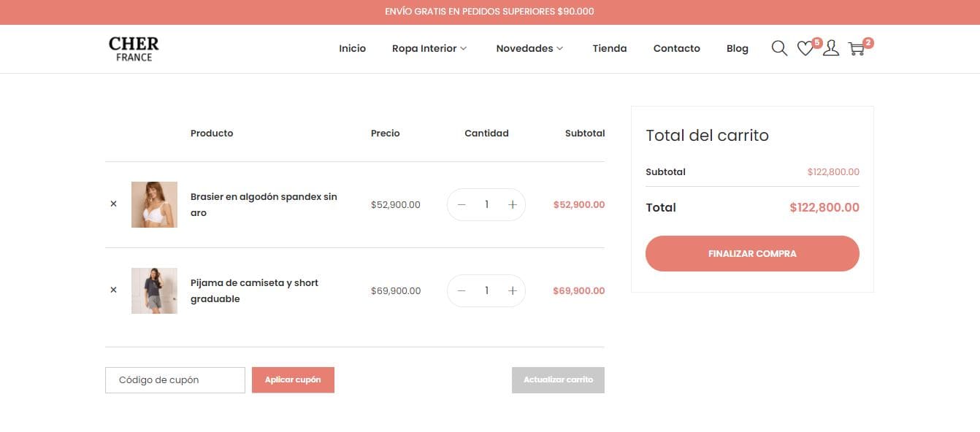Click the Código de cupón field
980x432 pixels.
tap(175, 379)
